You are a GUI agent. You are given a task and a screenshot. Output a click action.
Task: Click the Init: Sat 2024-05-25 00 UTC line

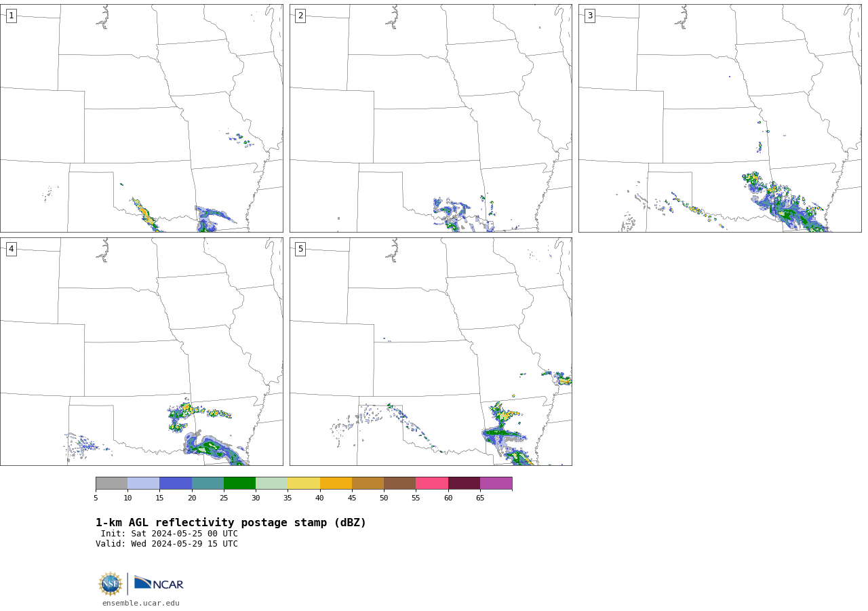(170, 534)
